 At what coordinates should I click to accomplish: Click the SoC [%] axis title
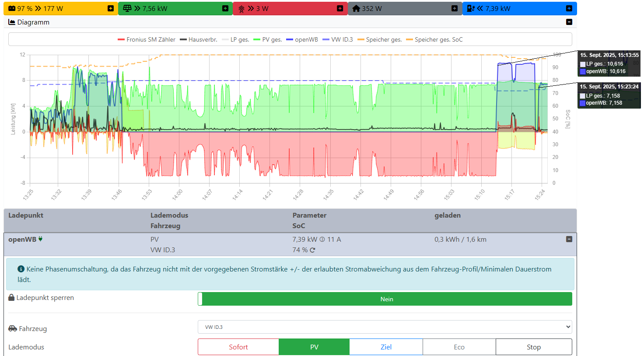click(x=568, y=119)
